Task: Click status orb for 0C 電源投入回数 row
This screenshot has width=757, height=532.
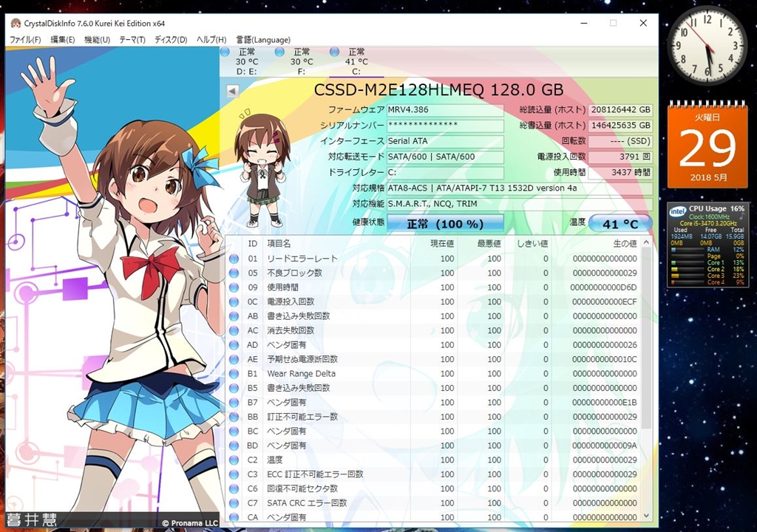Action: click(x=234, y=302)
